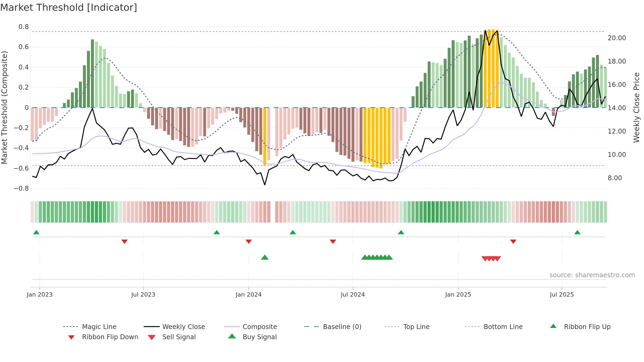Image resolution: width=644 pixels, height=362 pixels.
Task: Click the sharemaestro.com source text
Action: [592, 275]
